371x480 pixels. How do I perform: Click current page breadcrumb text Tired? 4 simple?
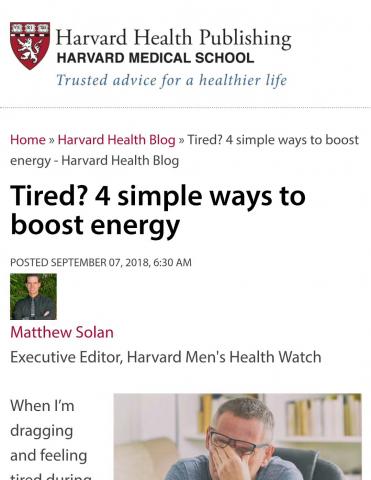point(273,140)
